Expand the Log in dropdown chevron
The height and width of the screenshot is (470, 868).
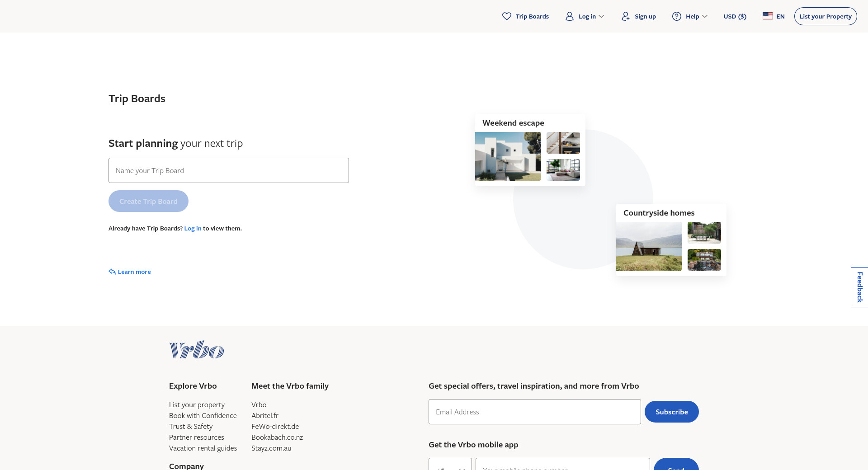pyautogui.click(x=601, y=17)
